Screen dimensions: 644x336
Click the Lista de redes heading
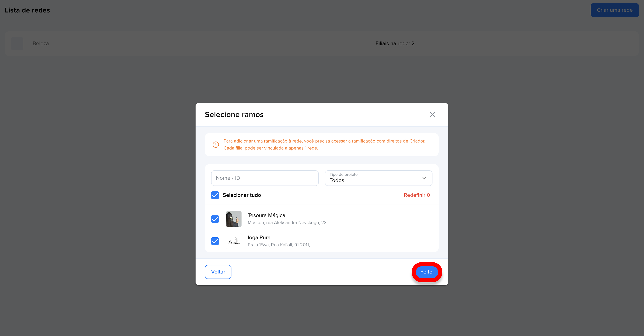click(x=27, y=10)
